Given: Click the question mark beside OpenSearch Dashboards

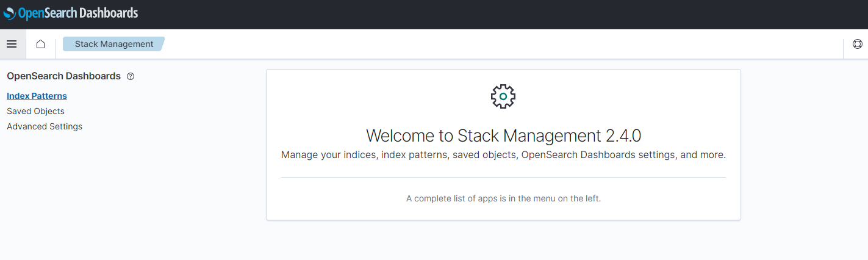Looking at the screenshot, I should (131, 76).
